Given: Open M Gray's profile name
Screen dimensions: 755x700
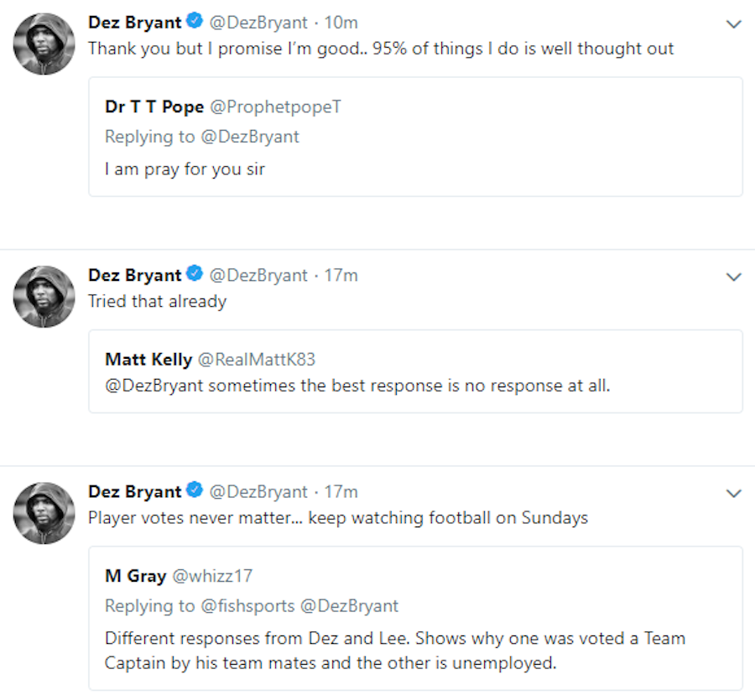Looking at the screenshot, I should tap(135, 576).
